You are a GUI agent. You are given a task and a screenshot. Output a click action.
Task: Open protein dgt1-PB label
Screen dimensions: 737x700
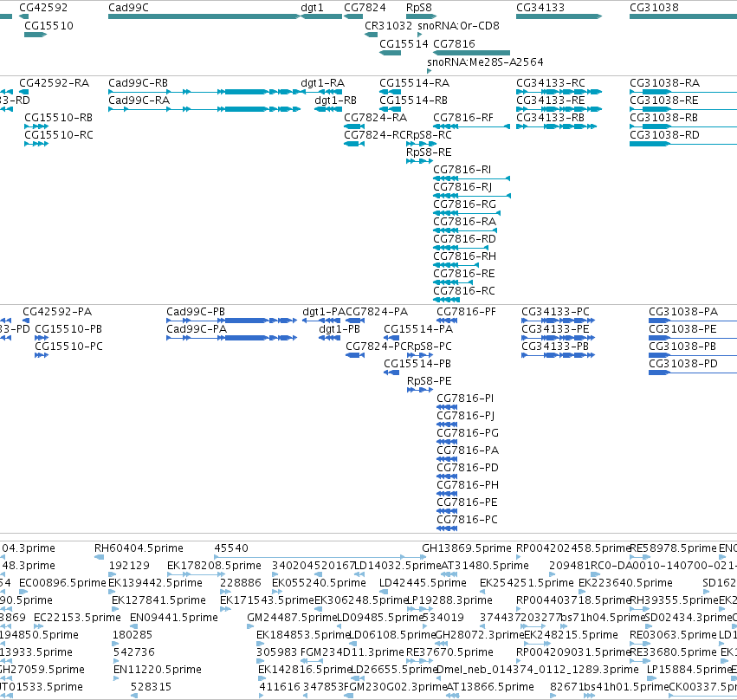pos(339,329)
